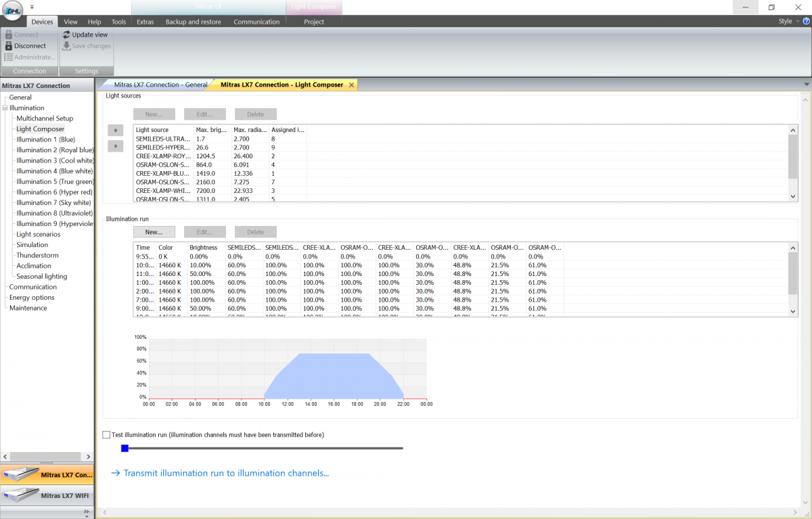Screen dimensions: 812x519
Task: Move selected light source up with arrow button
Action: click(x=115, y=130)
